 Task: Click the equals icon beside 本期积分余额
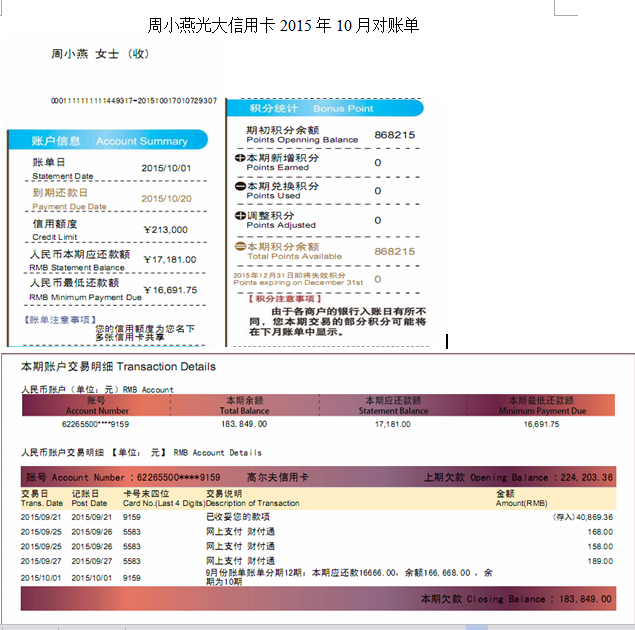tap(240, 247)
